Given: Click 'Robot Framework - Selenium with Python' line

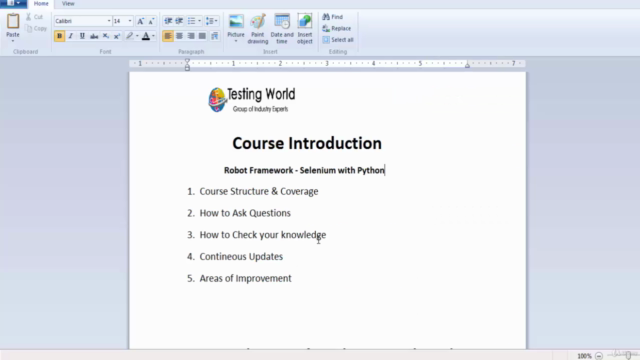Looking at the screenshot, I should (304, 170).
